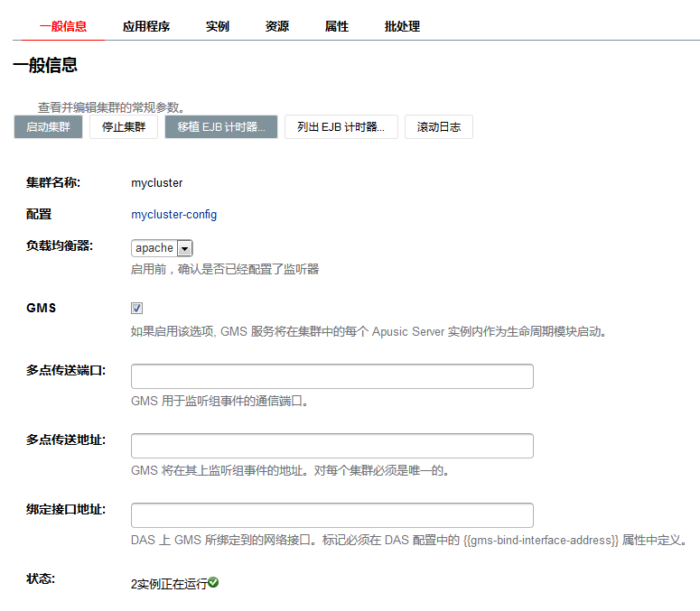Select the 资源 tab

(277, 26)
